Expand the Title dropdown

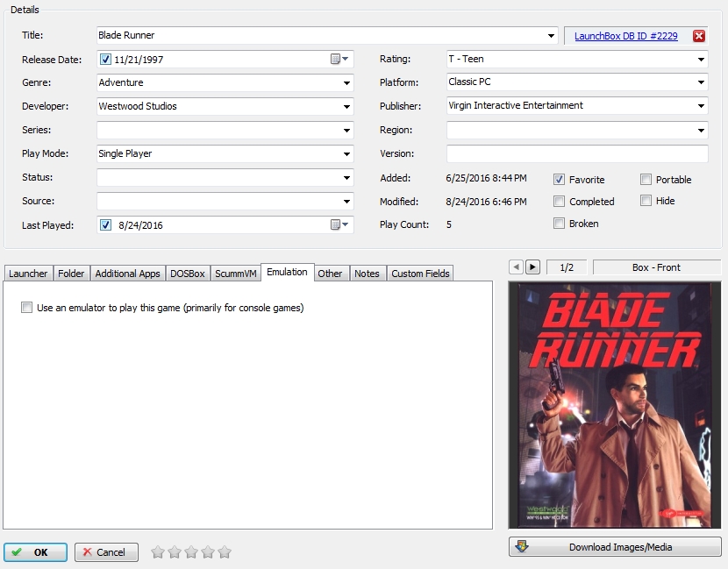tap(551, 36)
